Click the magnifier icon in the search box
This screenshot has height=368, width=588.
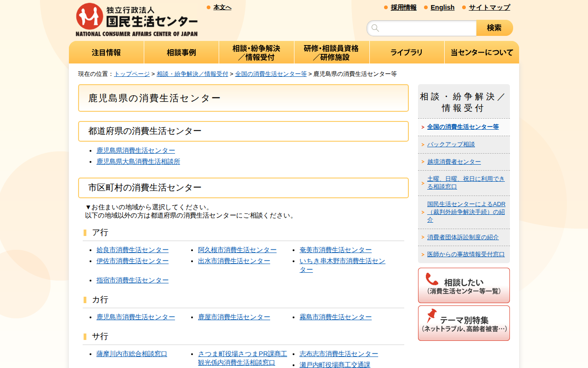pos(375,28)
